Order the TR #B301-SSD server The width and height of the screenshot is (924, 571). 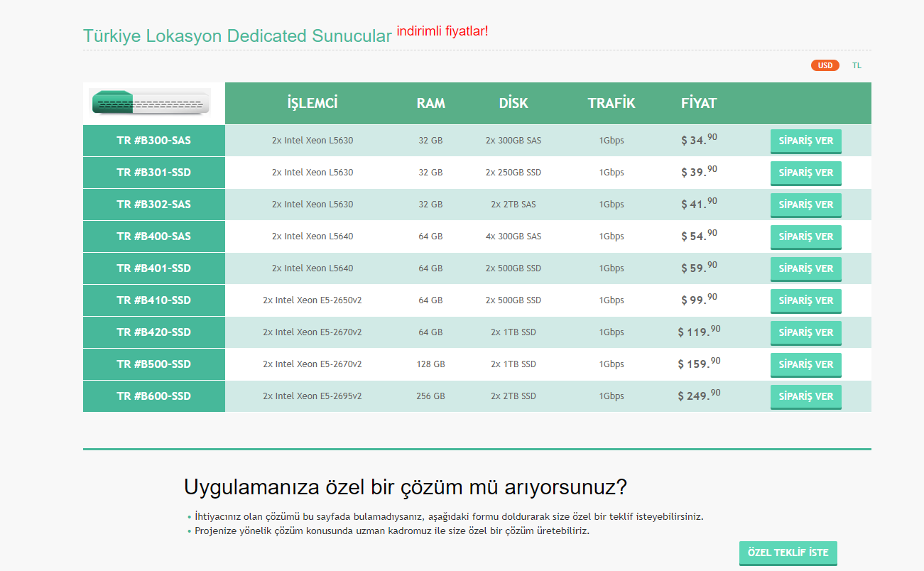(806, 173)
